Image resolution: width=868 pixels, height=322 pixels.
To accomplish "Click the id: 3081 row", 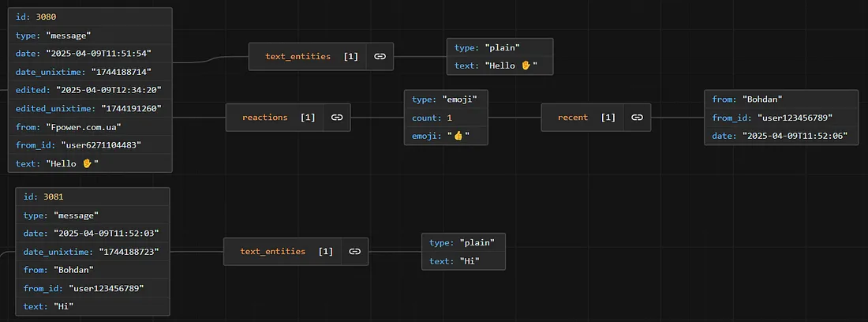I will pos(92,197).
